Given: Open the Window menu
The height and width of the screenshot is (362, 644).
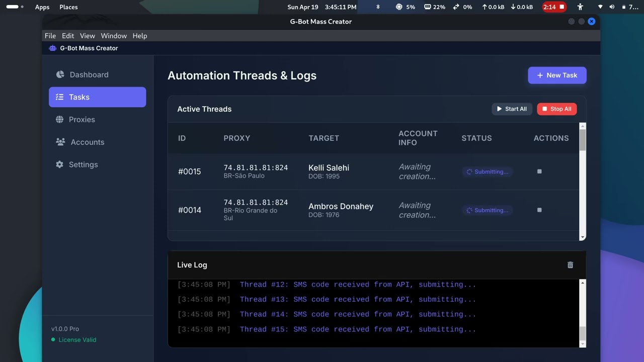Looking at the screenshot, I should tap(114, 36).
